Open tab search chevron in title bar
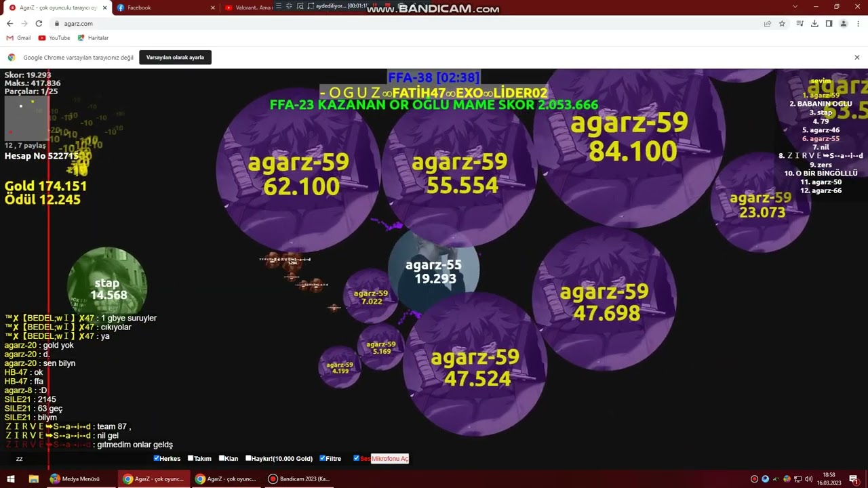 795,7
